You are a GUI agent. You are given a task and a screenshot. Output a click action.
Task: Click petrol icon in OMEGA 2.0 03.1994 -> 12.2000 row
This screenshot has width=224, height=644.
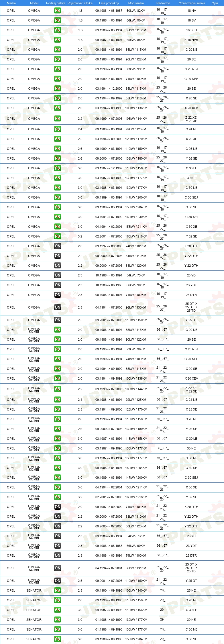(57, 89)
